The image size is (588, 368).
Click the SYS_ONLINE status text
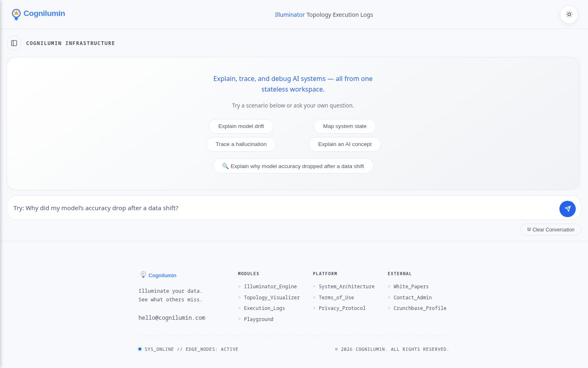[x=192, y=349]
